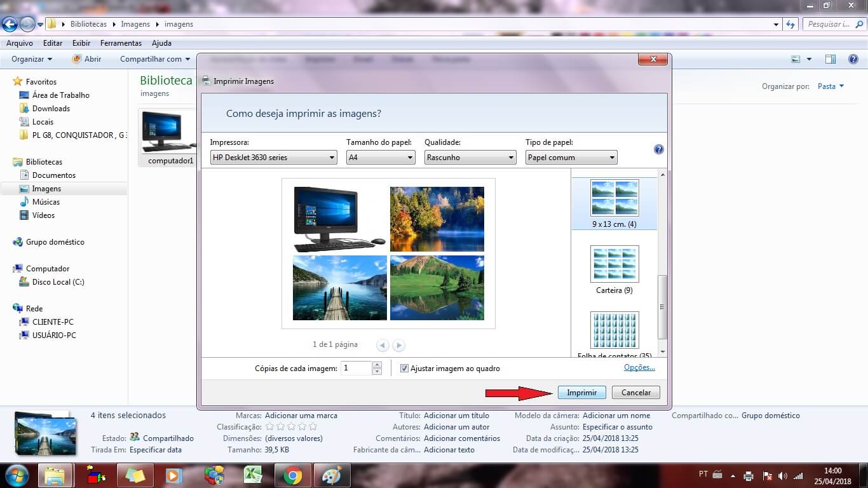868x488 pixels.
Task: Launch Excel from the taskbar
Action: 254,475
